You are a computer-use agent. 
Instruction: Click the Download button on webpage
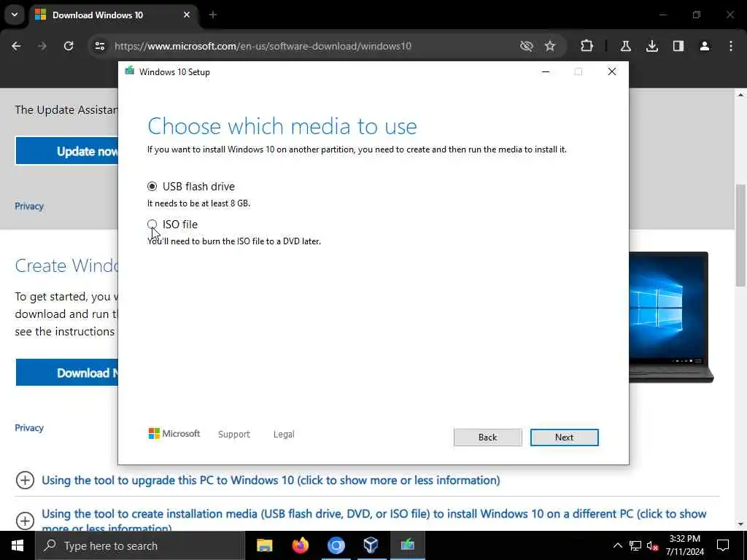67,373
